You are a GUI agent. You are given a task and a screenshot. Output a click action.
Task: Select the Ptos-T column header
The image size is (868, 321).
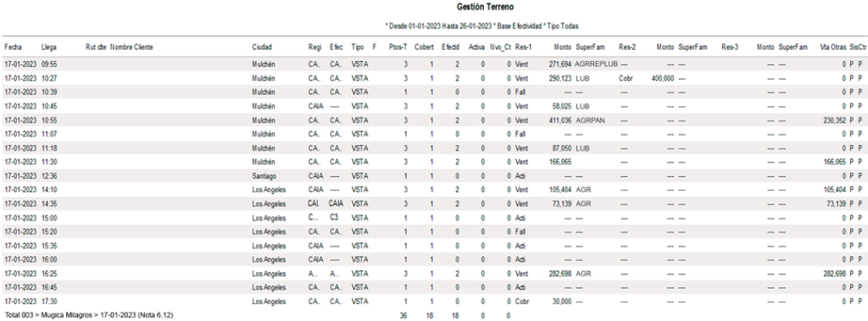tap(398, 47)
